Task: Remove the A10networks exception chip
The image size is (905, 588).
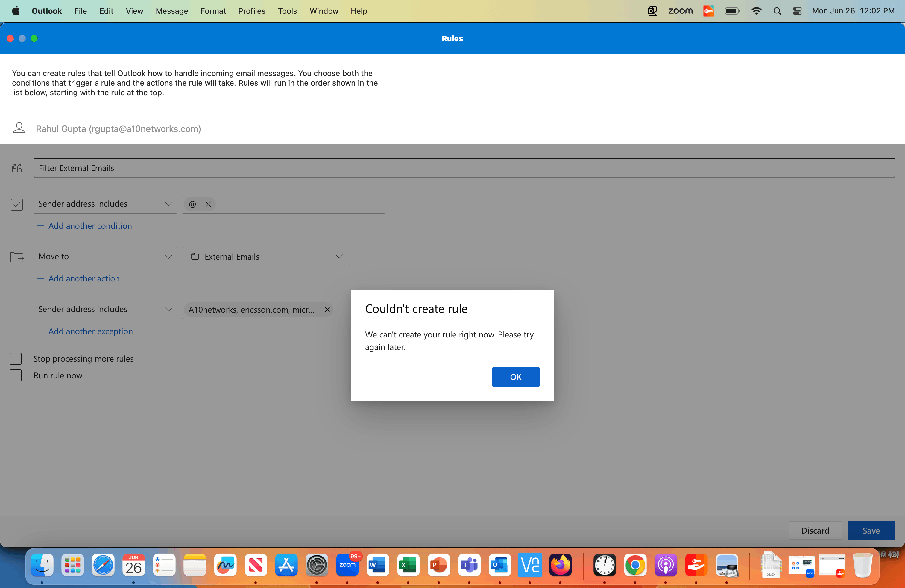Action: click(327, 310)
